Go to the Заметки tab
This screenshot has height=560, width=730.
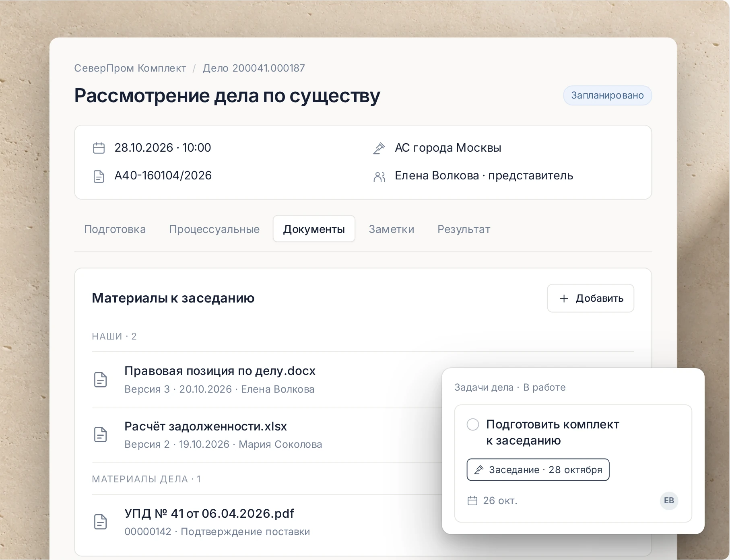coord(391,229)
